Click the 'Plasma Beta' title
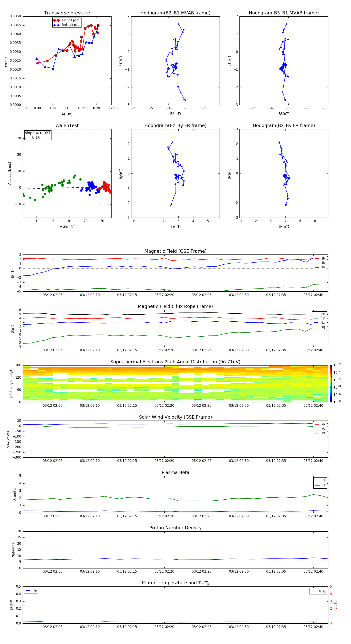 (175, 472)
